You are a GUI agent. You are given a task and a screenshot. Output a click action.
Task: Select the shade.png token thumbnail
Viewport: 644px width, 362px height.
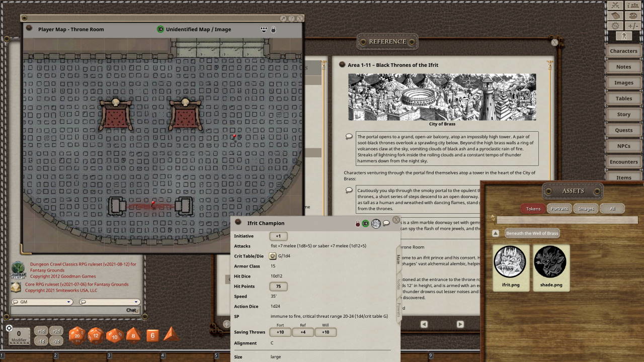click(x=551, y=262)
